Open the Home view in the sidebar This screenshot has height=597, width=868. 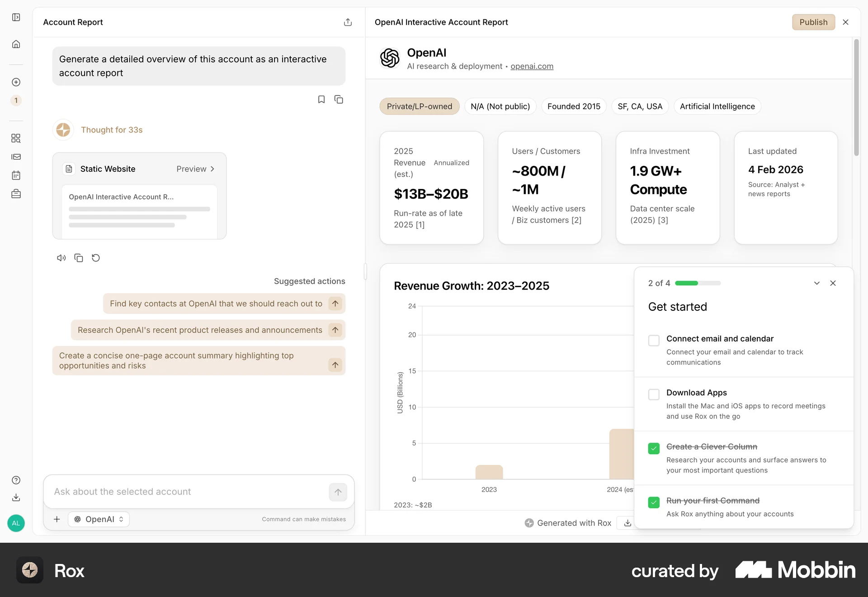pyautogui.click(x=16, y=44)
